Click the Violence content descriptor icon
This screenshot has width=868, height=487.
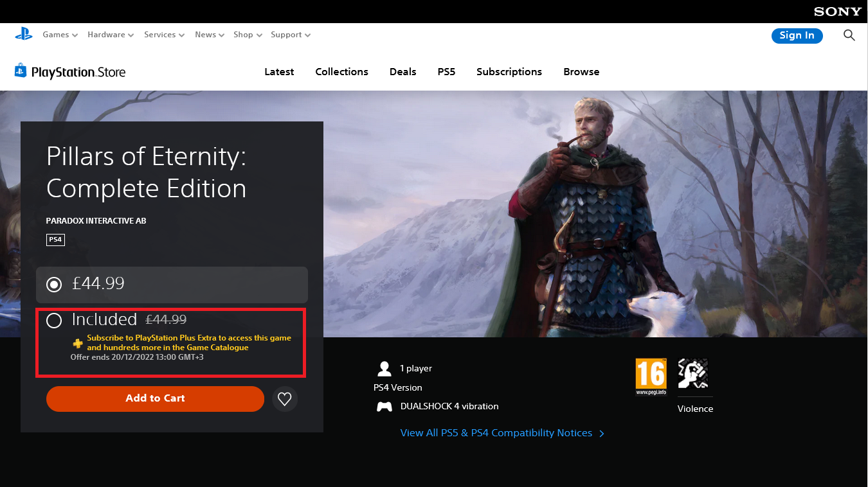pyautogui.click(x=692, y=373)
